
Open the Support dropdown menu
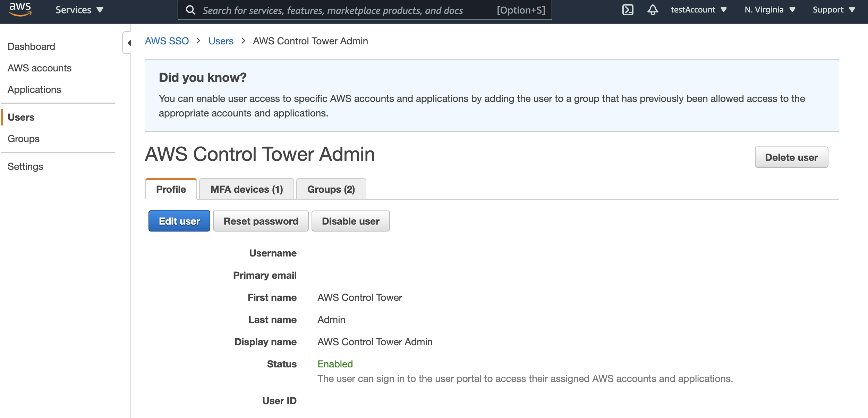834,10
